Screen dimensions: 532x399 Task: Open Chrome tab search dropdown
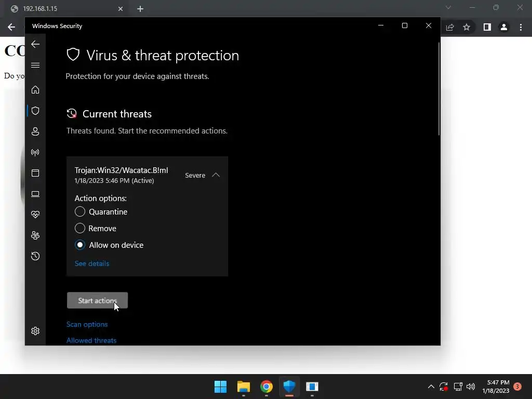pos(448,7)
